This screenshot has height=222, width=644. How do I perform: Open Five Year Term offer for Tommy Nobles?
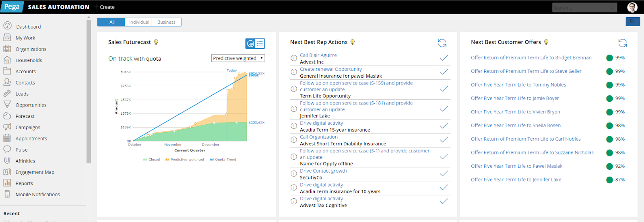[x=518, y=85]
